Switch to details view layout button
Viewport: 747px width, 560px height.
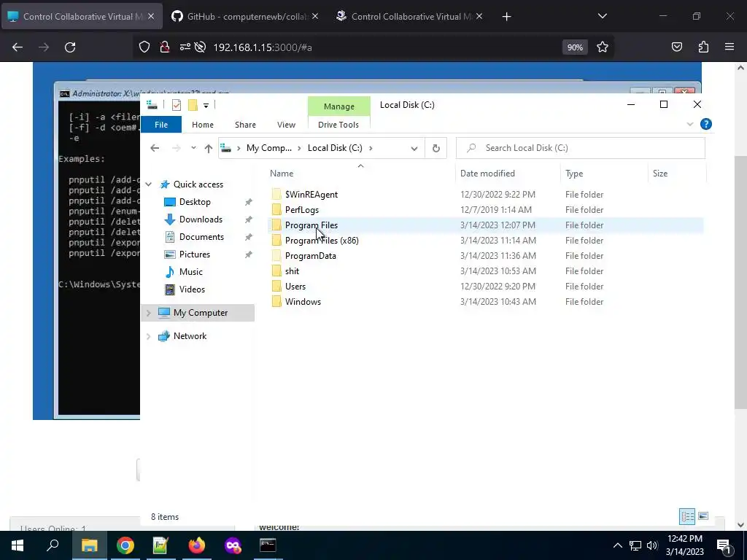(687, 517)
